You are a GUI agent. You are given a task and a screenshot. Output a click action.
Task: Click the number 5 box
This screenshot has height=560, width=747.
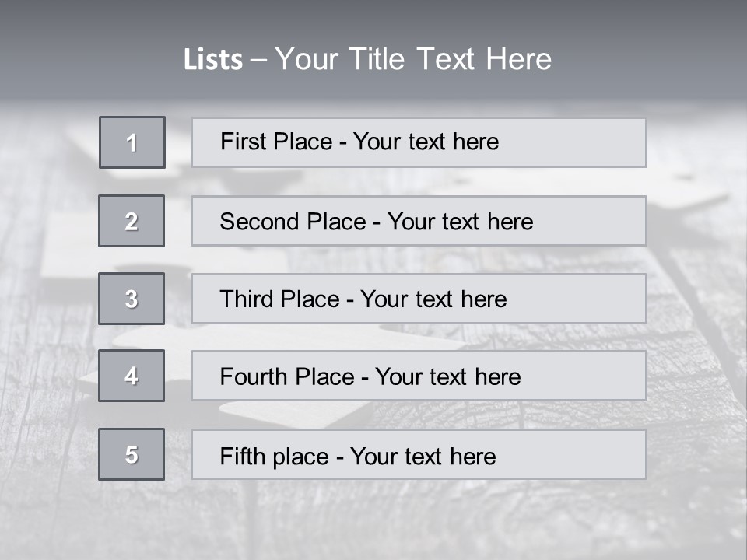click(132, 454)
